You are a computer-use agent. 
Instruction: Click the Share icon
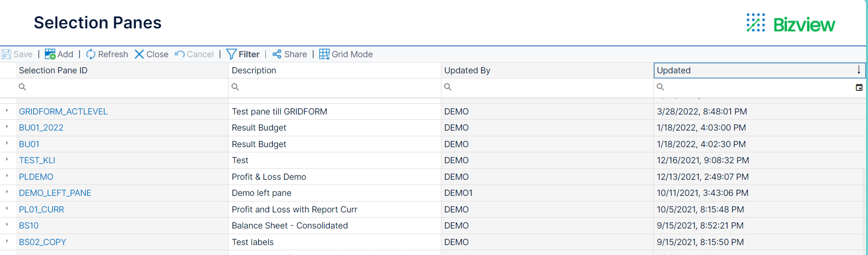tap(277, 54)
